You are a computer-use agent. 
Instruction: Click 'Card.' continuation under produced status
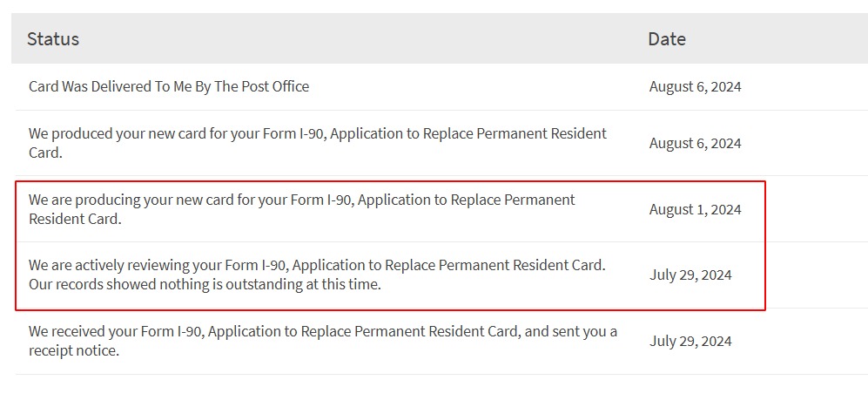[x=45, y=153]
